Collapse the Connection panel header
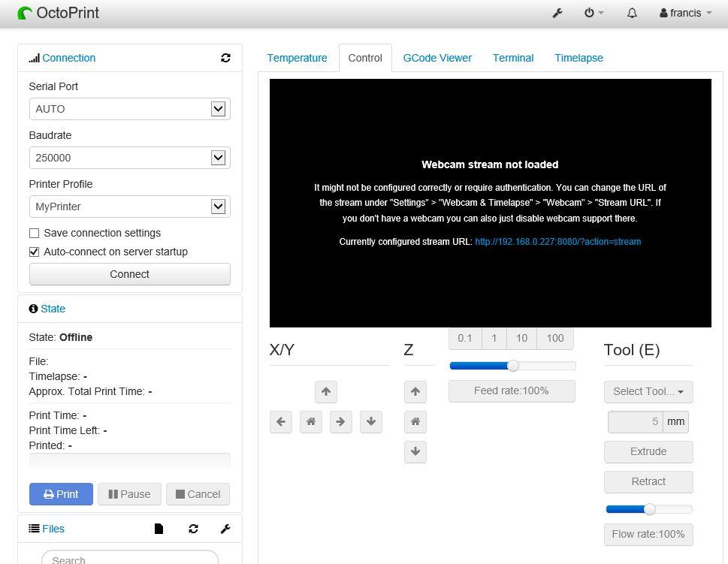The height and width of the screenshot is (564, 728). 68,58
